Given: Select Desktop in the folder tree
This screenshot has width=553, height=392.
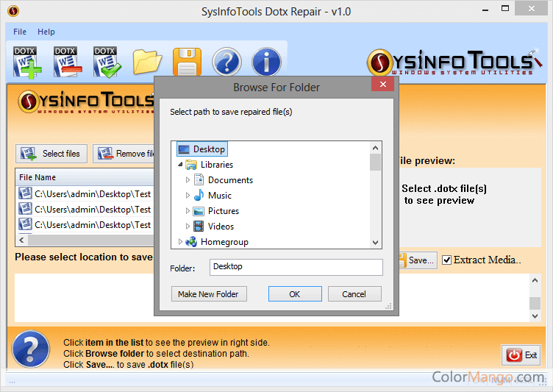Looking at the screenshot, I should pyautogui.click(x=202, y=149).
